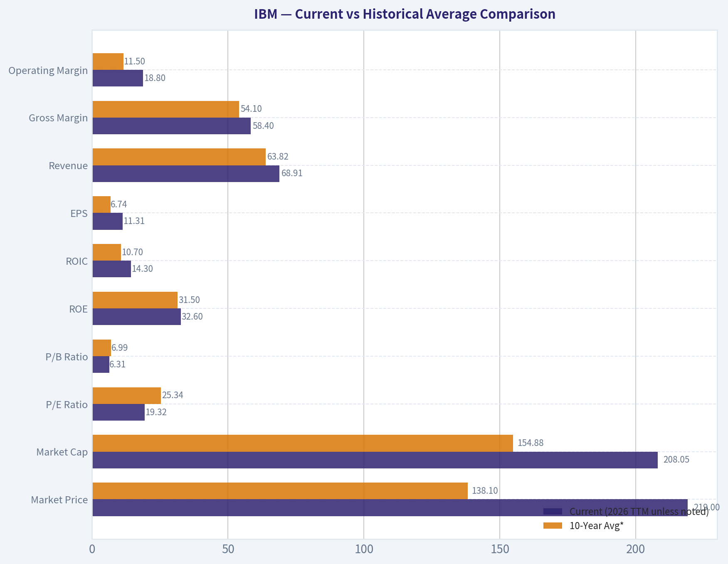Click the orange Market Price bar valued 138.10
728x564 pixels.
[x=280, y=491]
